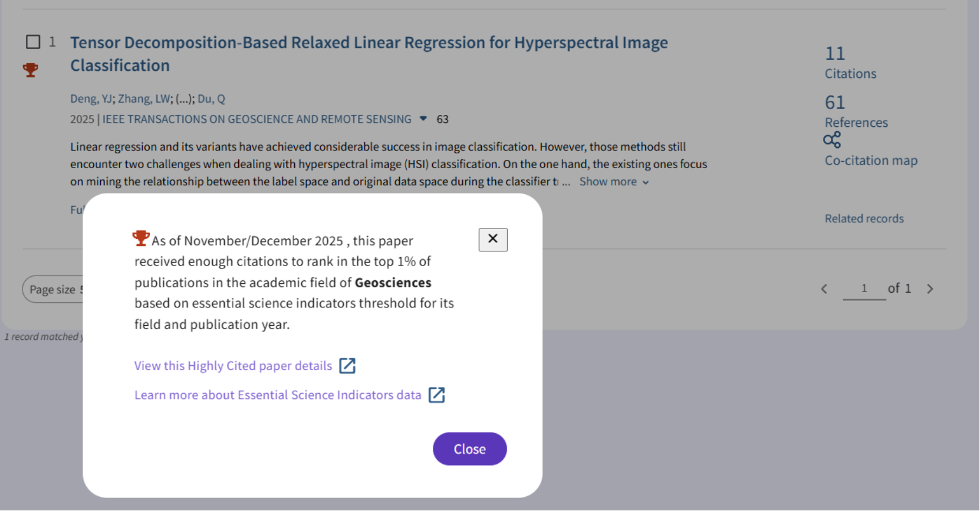Screen dimensions: 980x511
Task: Click the X icon to dismiss popup
Action: 493,240
